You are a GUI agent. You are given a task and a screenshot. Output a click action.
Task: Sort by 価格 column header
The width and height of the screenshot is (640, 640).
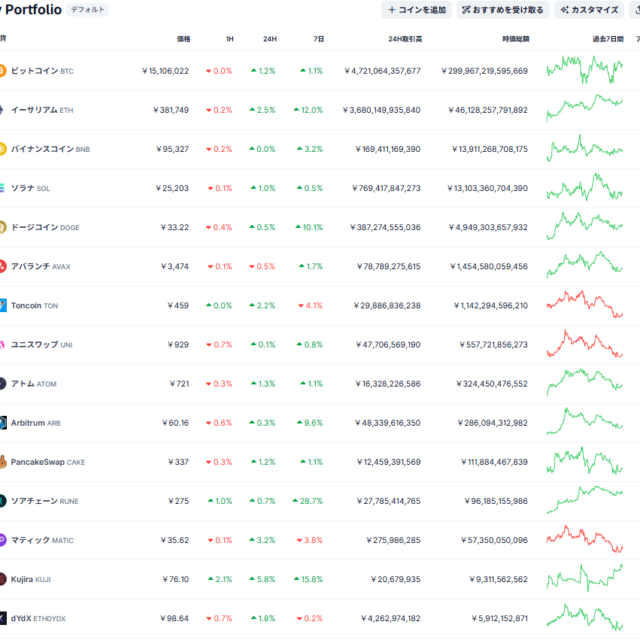point(183,39)
